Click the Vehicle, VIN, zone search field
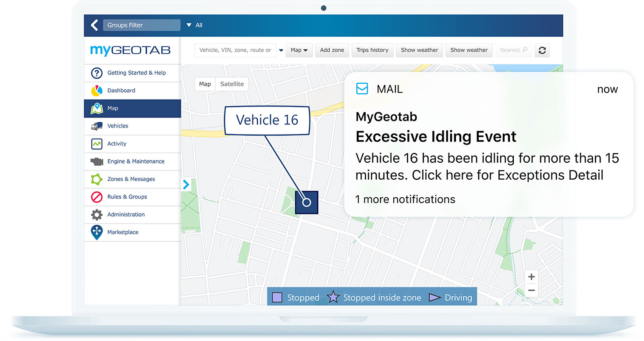Screen dimensions: 644x341 click(235, 50)
